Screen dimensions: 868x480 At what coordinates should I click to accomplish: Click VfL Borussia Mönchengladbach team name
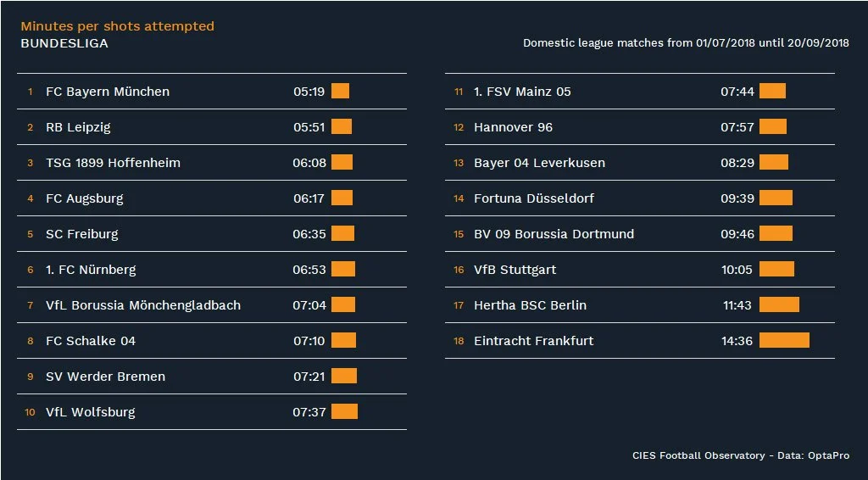(143, 305)
